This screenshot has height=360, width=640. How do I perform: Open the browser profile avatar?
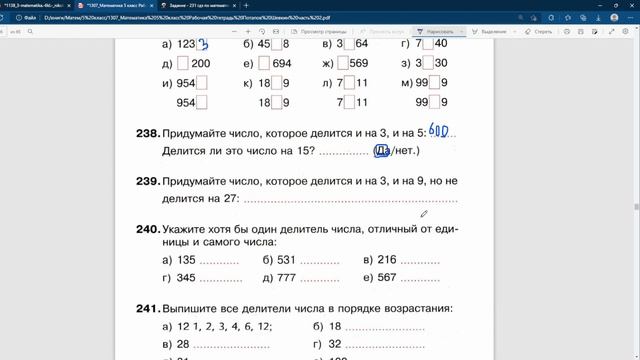[614, 18]
